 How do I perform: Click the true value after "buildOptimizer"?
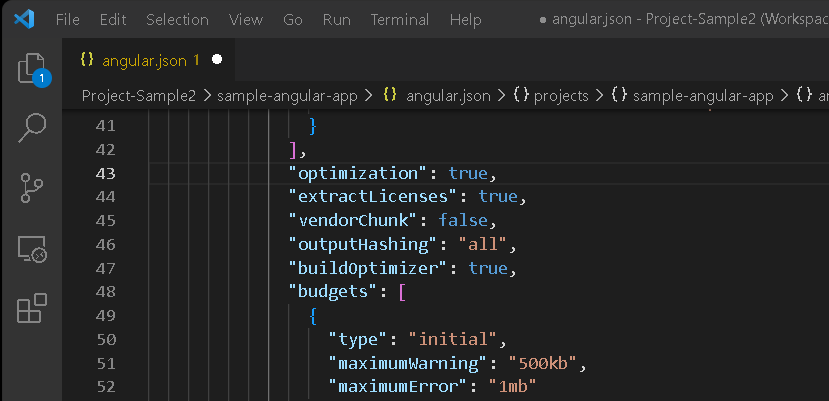[x=488, y=268]
